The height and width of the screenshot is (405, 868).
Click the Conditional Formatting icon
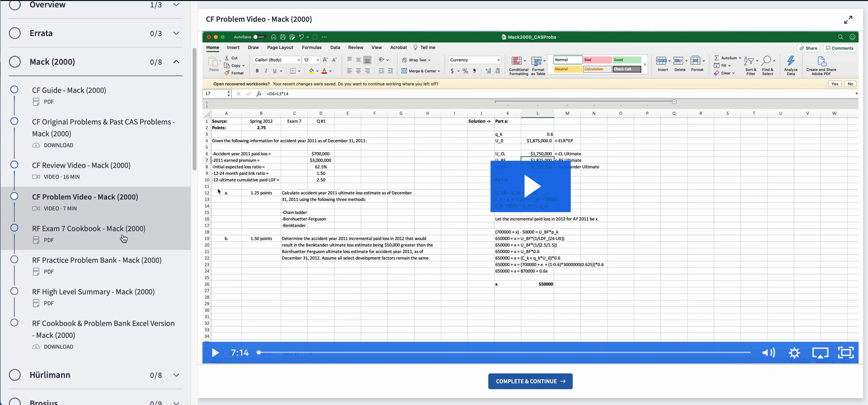click(516, 61)
